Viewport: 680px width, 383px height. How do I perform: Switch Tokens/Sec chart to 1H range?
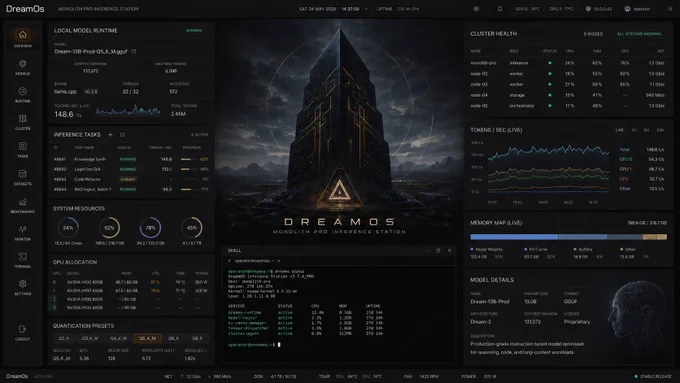pos(634,130)
